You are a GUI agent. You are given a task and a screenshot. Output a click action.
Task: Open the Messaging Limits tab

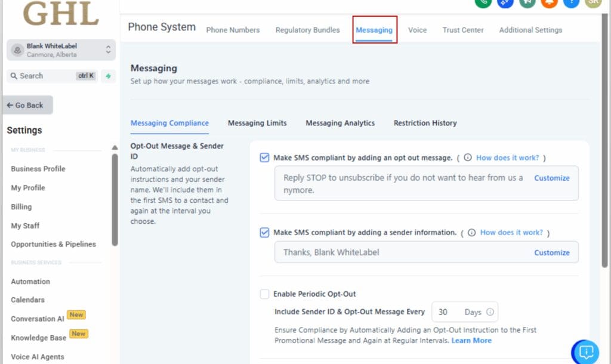[257, 123]
